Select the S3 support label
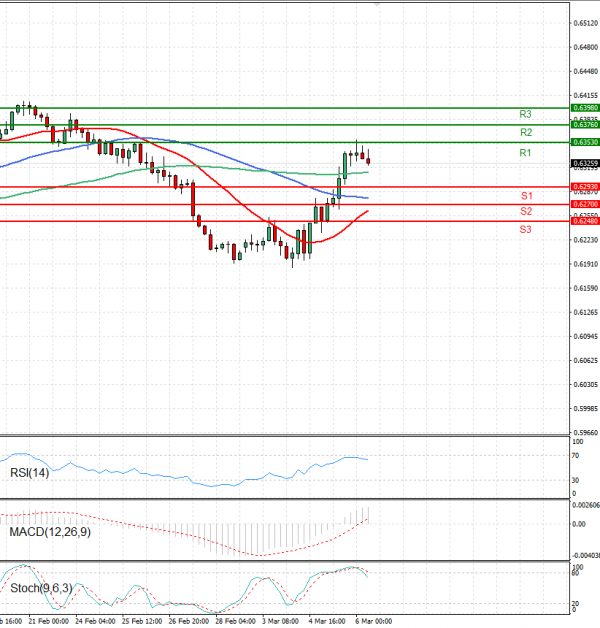 525,230
